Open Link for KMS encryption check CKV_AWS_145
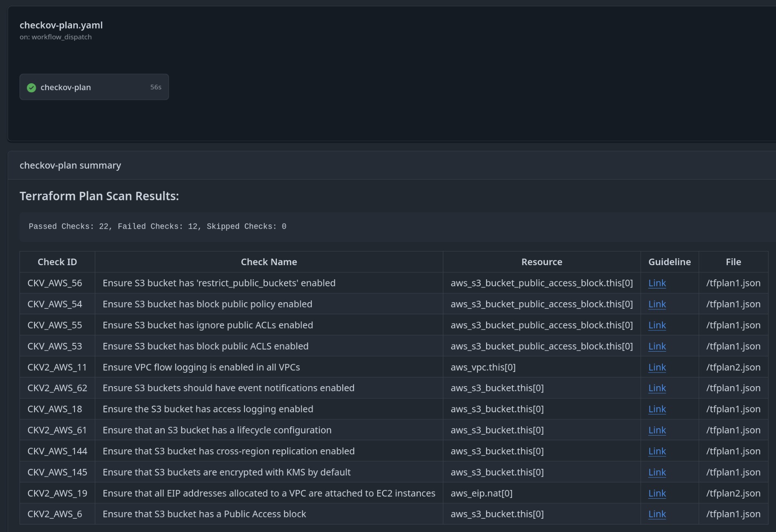 [657, 472]
